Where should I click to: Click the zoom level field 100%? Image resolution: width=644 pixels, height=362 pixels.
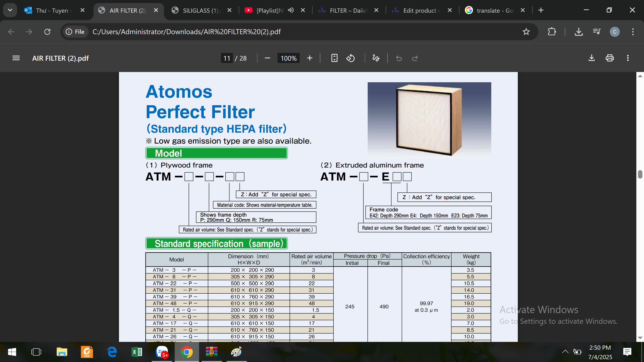tap(289, 58)
